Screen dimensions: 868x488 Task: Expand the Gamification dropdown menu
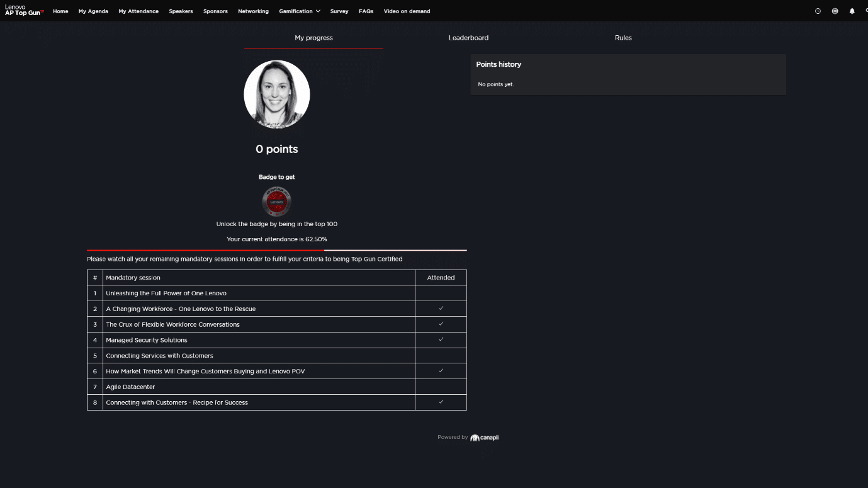300,11
